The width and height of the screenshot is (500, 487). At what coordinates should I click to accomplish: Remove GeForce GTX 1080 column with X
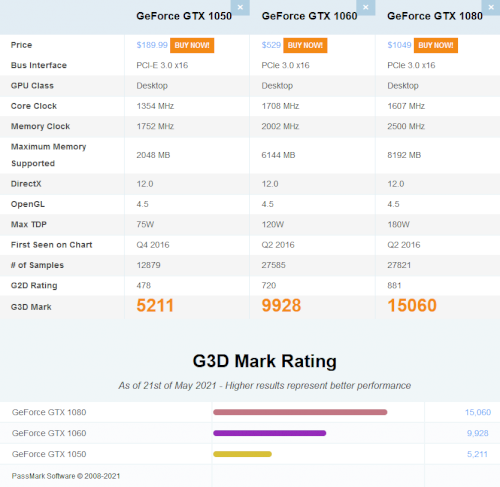pyautogui.click(x=491, y=7)
